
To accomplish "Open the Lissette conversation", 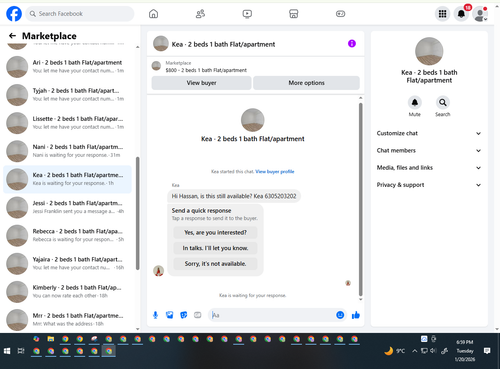I will (x=68, y=123).
